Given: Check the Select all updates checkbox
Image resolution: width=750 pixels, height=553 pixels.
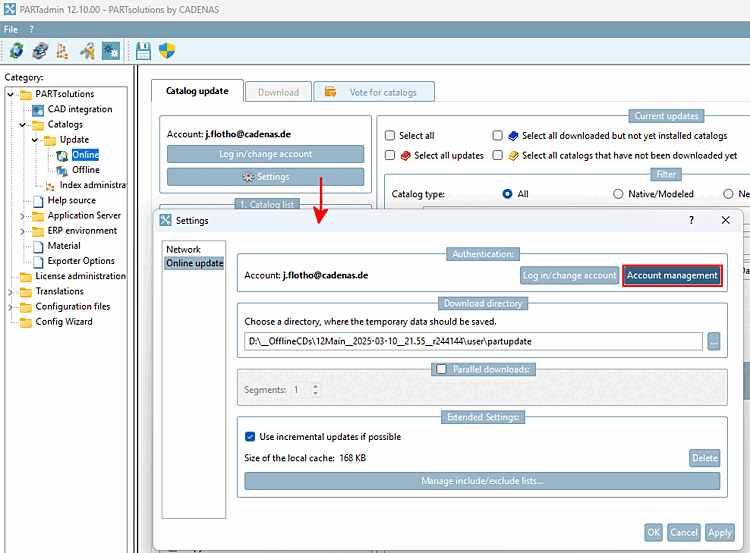Looking at the screenshot, I should [390, 155].
